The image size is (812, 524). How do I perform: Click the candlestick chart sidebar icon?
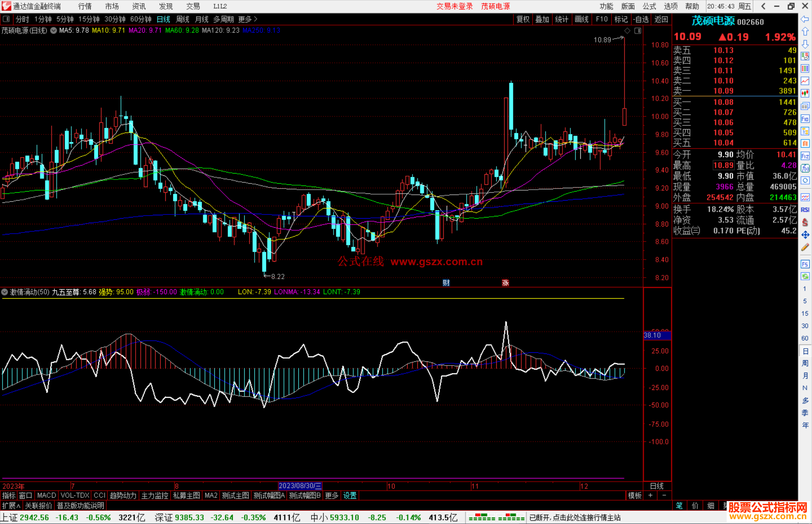[805, 94]
